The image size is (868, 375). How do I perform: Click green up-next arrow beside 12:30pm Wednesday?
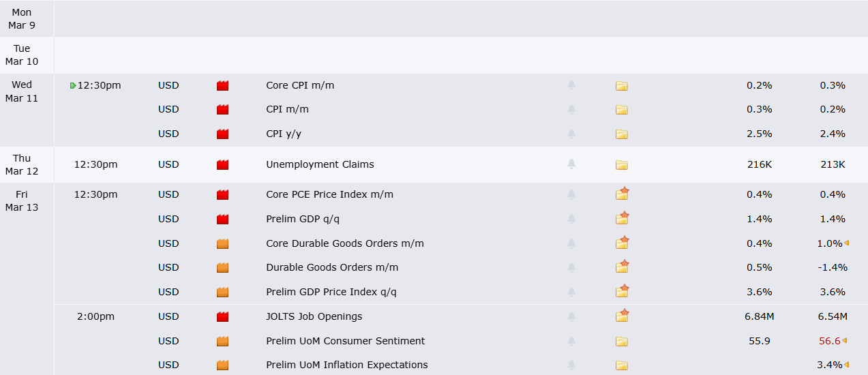click(73, 86)
